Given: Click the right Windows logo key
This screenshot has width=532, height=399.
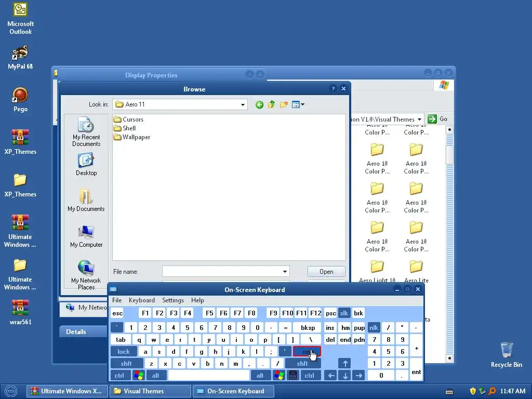Looking at the screenshot, I should [x=279, y=376].
